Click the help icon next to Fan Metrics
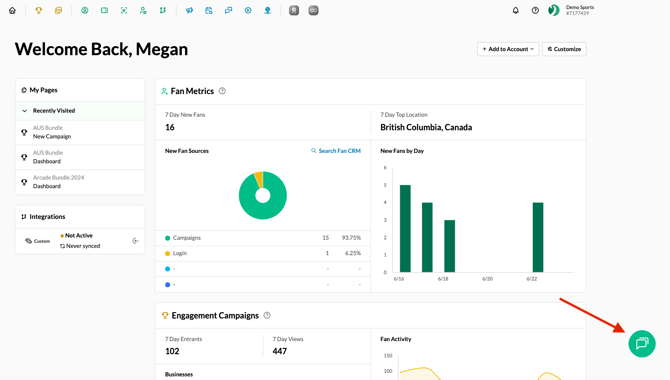The width and height of the screenshot is (670, 380). pos(222,91)
